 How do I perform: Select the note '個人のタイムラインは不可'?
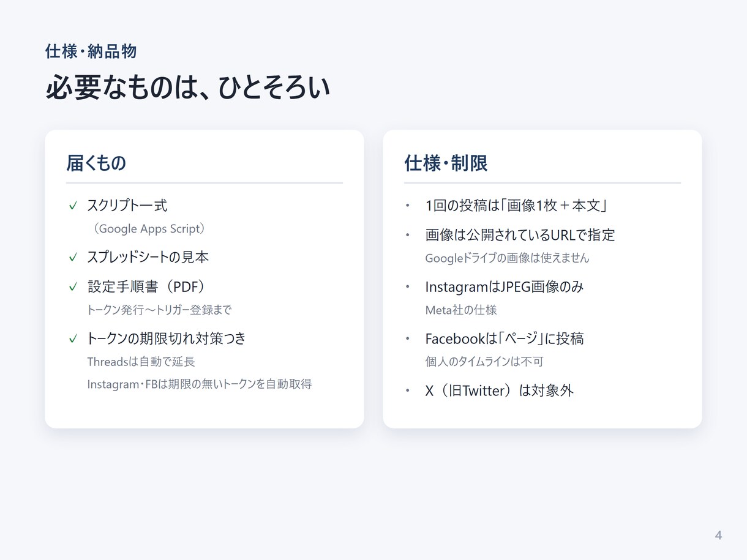[x=484, y=362]
